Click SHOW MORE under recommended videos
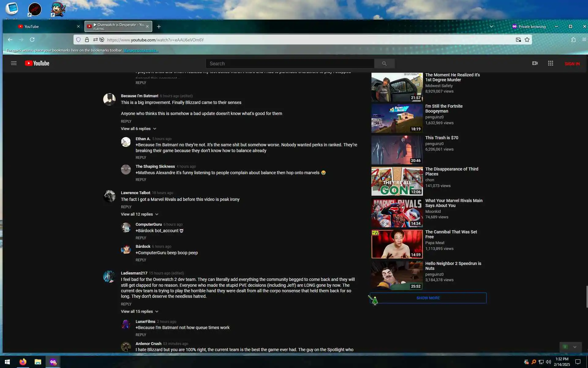 tap(428, 298)
